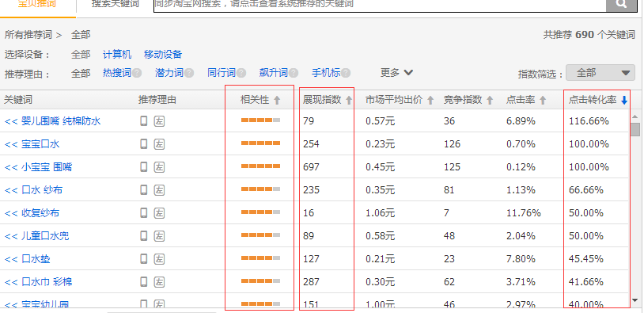
Task: Sort by 竞争指数 arrow icon
Action: (x=490, y=100)
